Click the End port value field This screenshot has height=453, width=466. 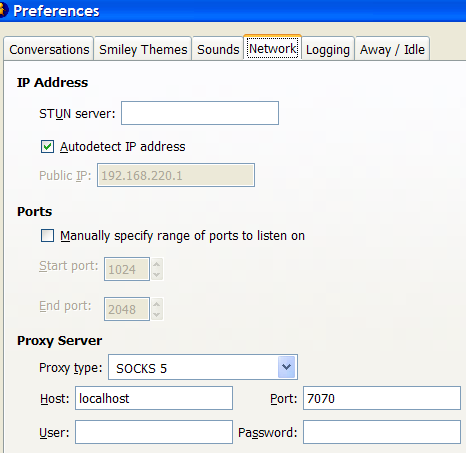(x=127, y=309)
